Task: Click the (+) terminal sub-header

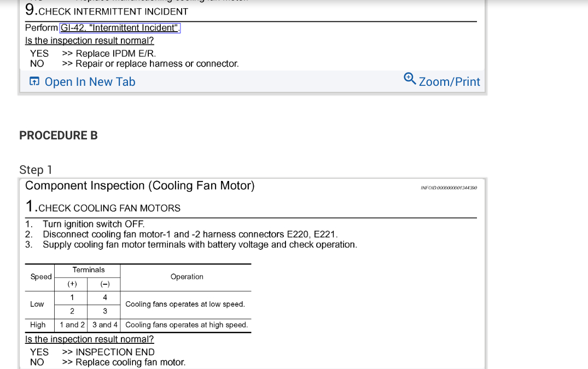Action: [72, 284]
